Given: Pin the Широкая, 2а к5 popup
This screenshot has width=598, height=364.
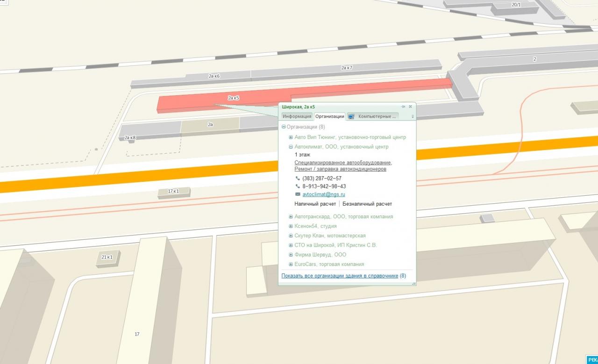Looking at the screenshot, I should 403,107.
